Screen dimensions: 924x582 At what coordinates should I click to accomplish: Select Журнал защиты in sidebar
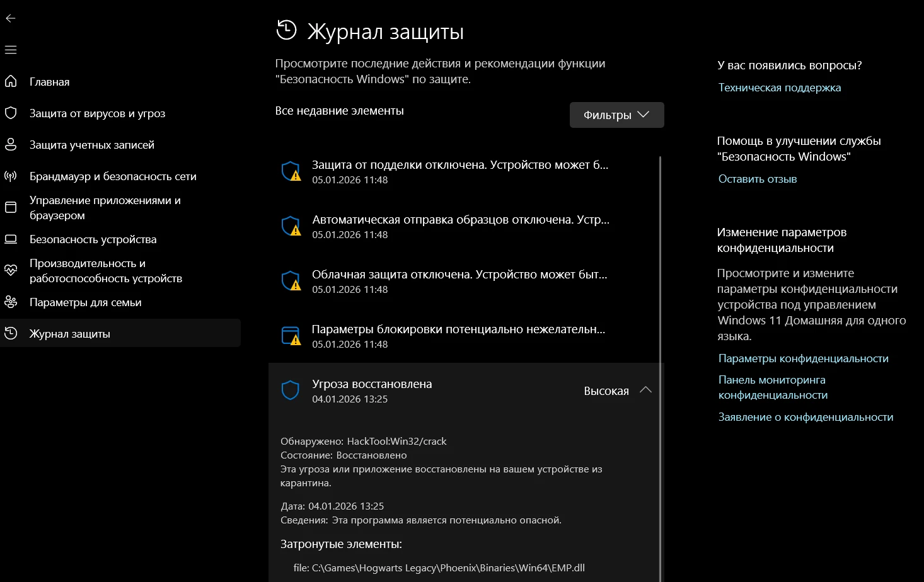tap(69, 333)
